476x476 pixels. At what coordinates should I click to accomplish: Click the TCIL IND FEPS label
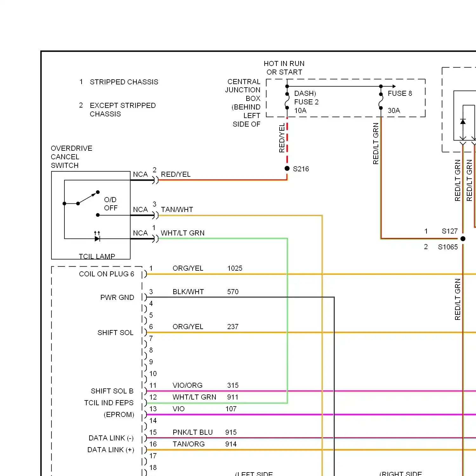(x=109, y=403)
